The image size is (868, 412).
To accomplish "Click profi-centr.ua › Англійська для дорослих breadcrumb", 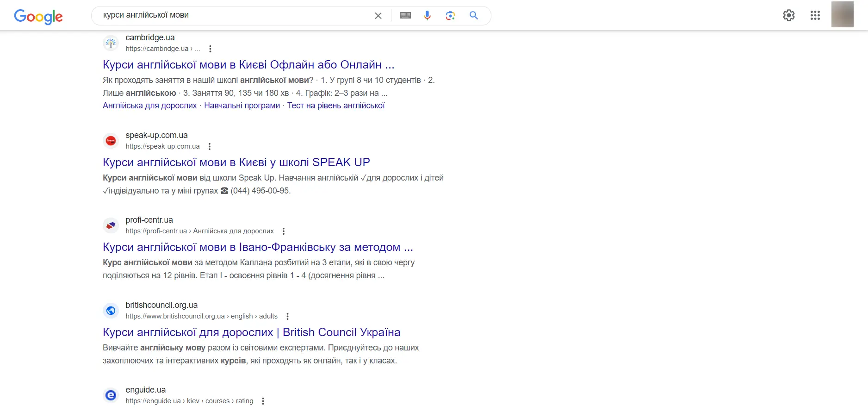I will tap(199, 231).
